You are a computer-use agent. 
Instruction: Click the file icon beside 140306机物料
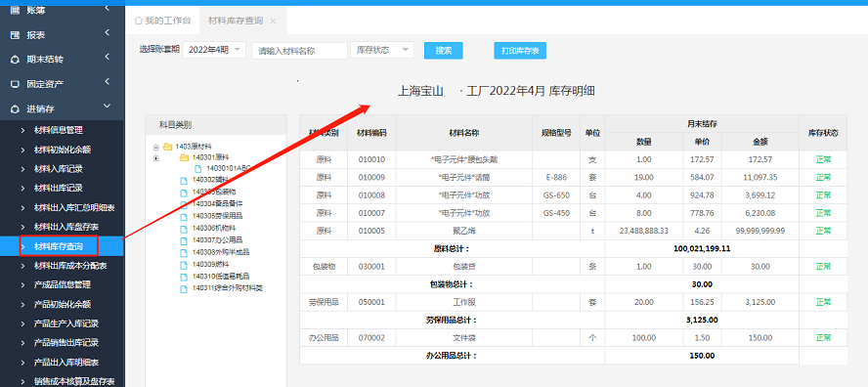click(x=184, y=229)
